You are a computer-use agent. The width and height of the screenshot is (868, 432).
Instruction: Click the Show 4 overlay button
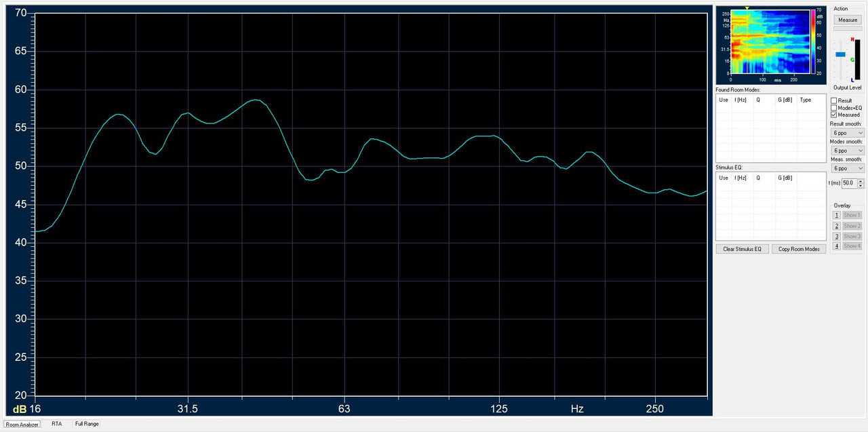coord(852,246)
